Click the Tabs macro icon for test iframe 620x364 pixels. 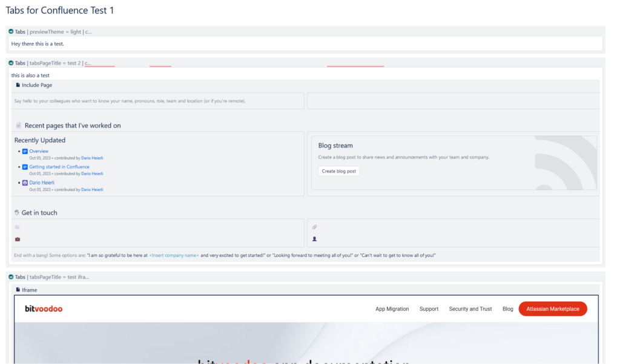click(11, 277)
